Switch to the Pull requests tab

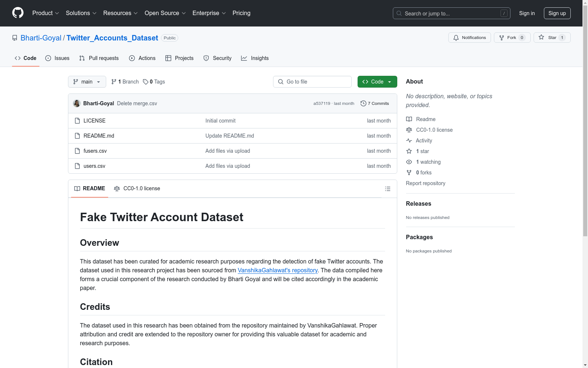[99, 58]
